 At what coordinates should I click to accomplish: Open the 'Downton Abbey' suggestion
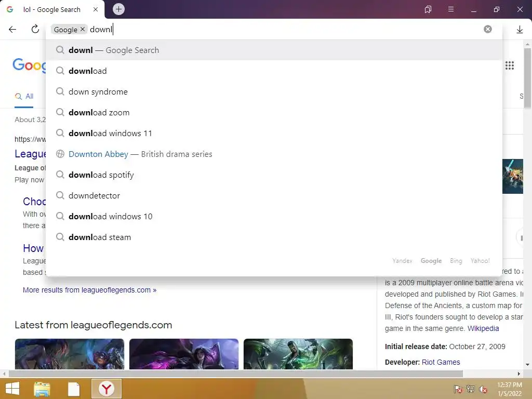coord(274,154)
